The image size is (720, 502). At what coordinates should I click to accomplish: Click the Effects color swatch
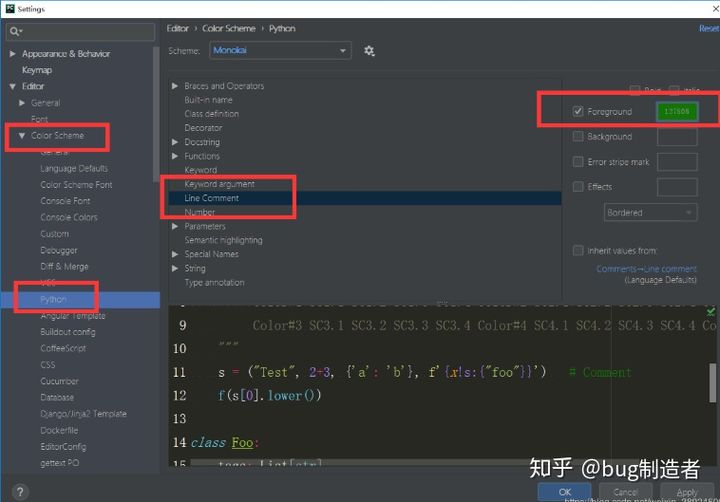click(x=677, y=186)
